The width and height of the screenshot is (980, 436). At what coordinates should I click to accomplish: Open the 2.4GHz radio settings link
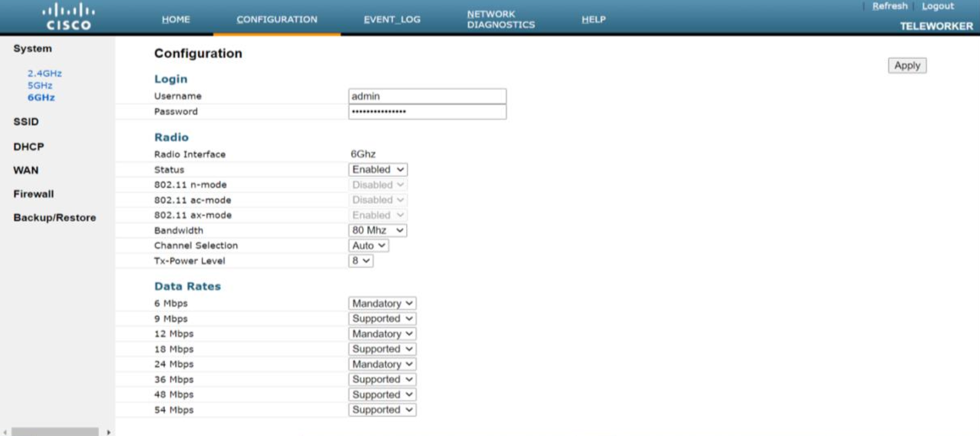tap(45, 73)
